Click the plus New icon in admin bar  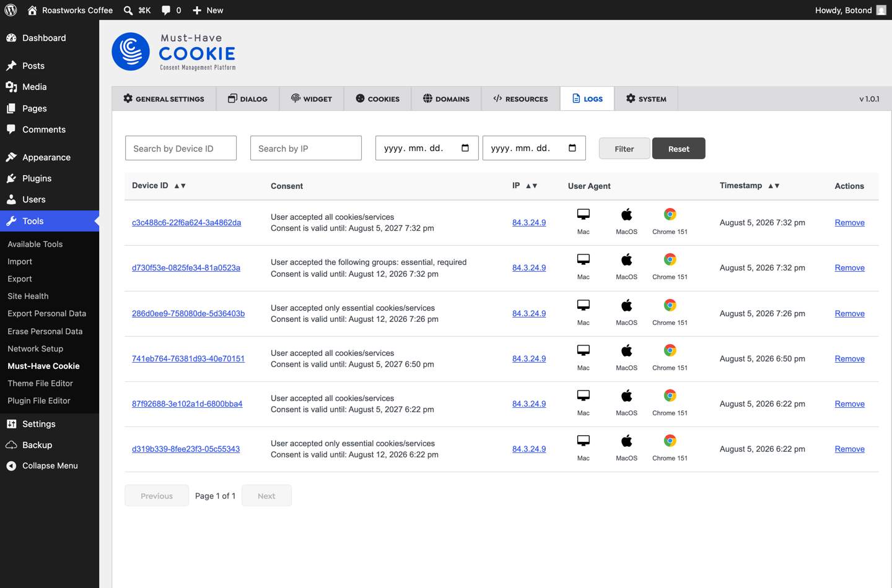pos(197,11)
